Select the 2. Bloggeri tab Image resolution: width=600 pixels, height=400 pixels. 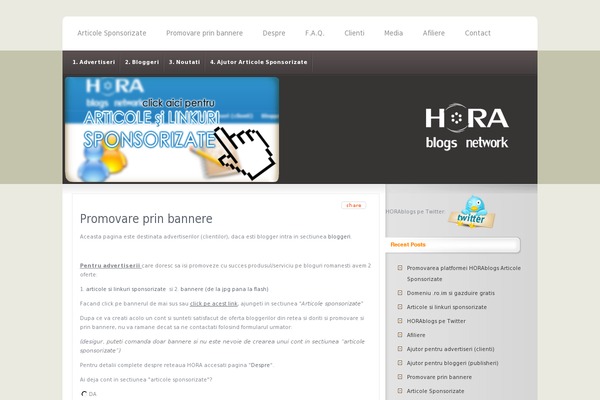(142, 62)
